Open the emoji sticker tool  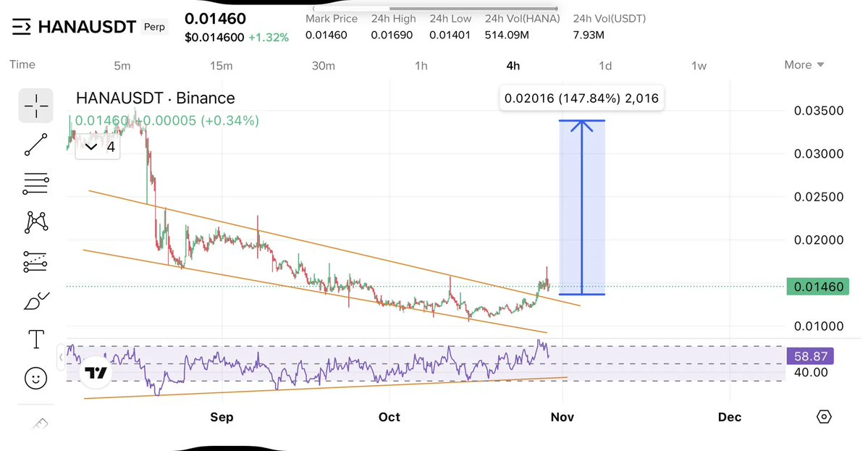click(x=36, y=379)
